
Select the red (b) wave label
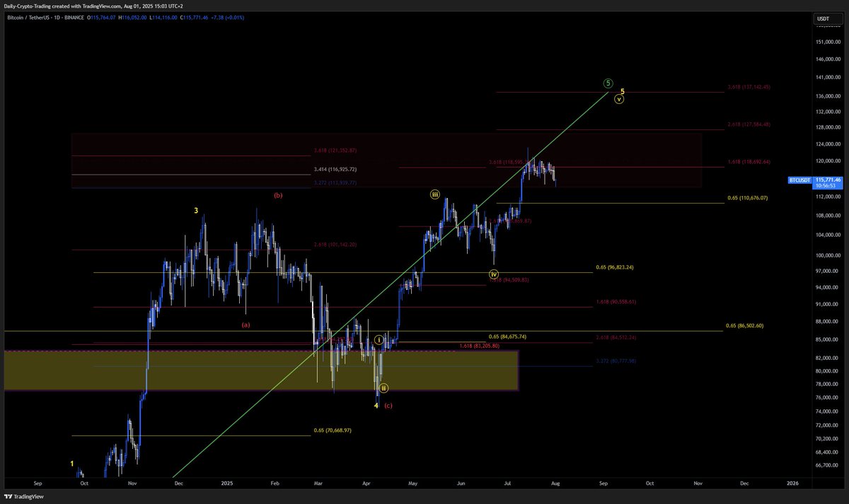(277, 195)
